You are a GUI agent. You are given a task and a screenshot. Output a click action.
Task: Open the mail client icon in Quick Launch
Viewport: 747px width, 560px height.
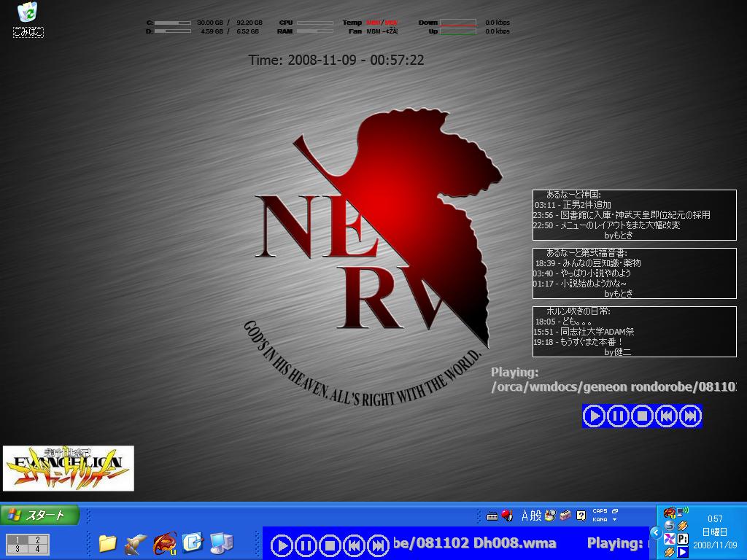coord(193,542)
